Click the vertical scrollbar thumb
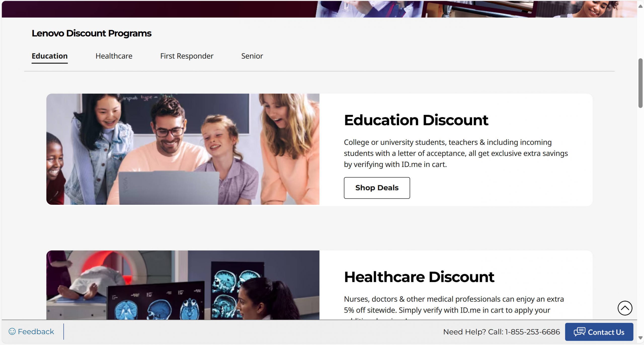Image resolution: width=644 pixels, height=345 pixels. tap(640, 83)
